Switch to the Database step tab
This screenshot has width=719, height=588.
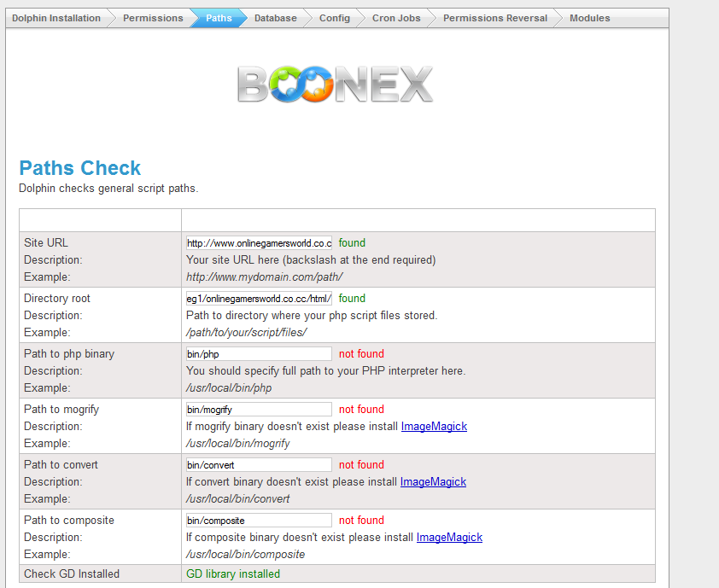(276, 18)
